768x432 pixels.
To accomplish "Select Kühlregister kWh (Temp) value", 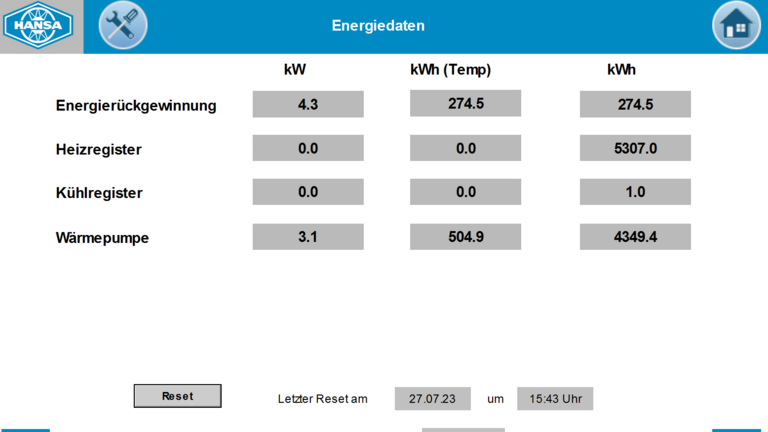I will point(465,192).
